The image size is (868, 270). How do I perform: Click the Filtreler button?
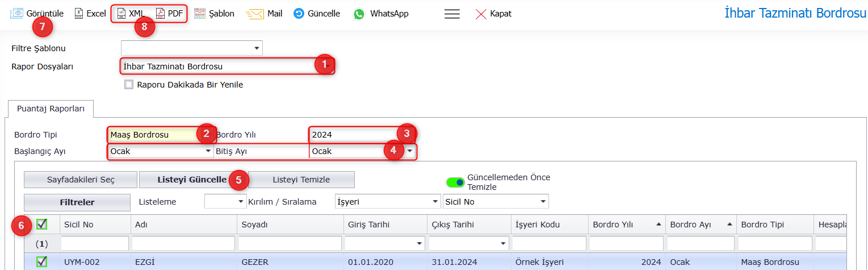(x=77, y=202)
